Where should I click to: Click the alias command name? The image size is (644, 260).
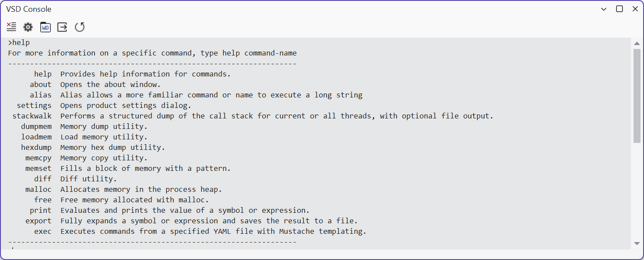pos(41,95)
